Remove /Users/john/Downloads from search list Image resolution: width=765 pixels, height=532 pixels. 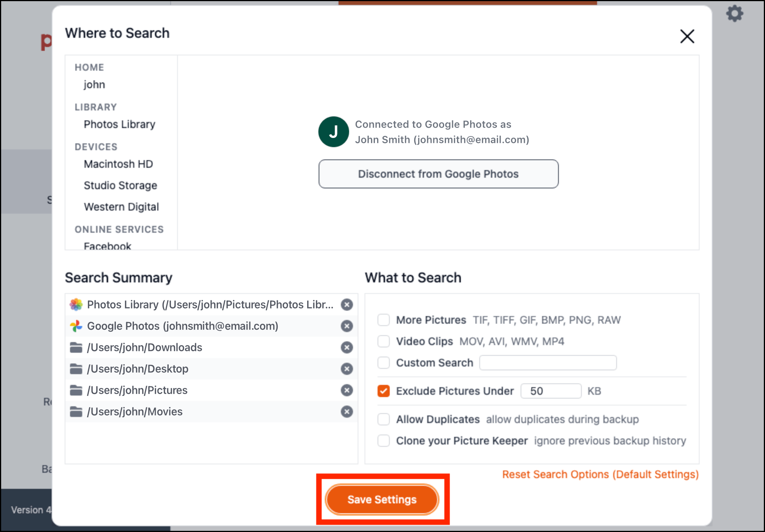click(x=347, y=347)
